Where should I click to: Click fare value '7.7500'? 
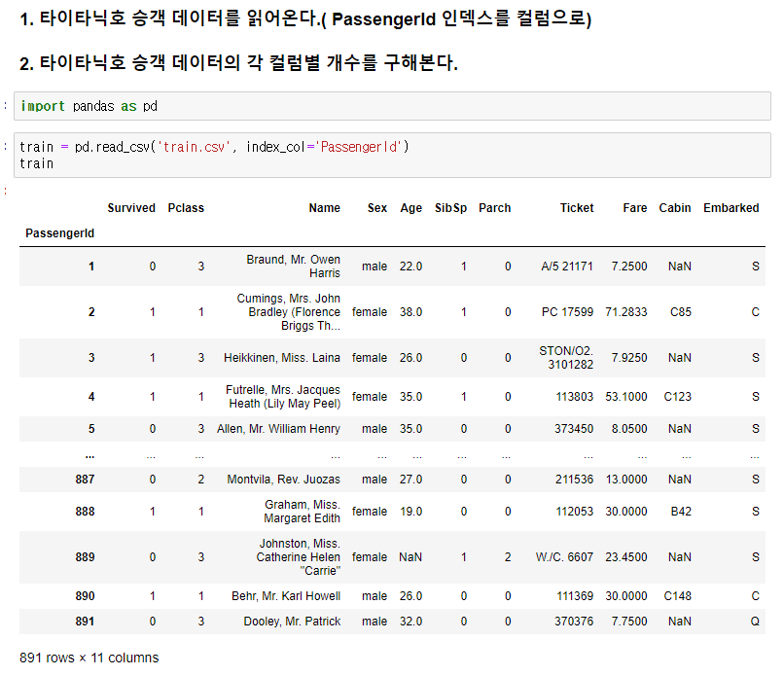629,622
